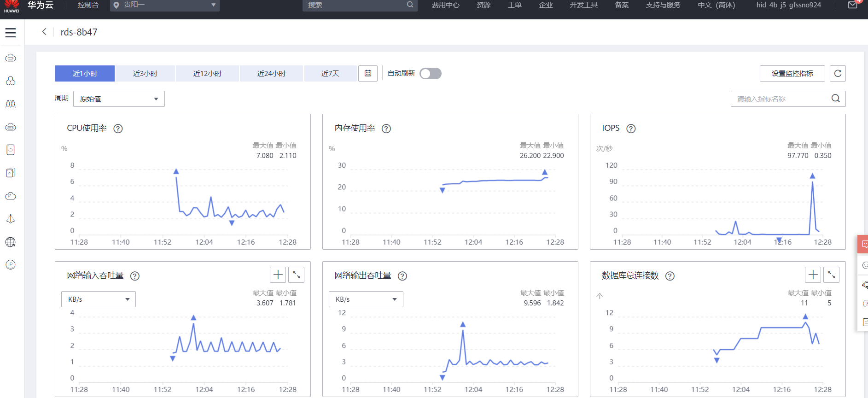Click the CPU peak marker triangle
The image size is (868, 398).
[176, 171]
